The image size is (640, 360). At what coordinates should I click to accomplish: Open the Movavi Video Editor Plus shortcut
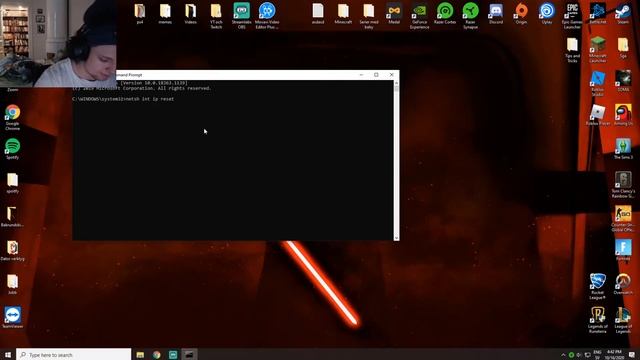267,15
